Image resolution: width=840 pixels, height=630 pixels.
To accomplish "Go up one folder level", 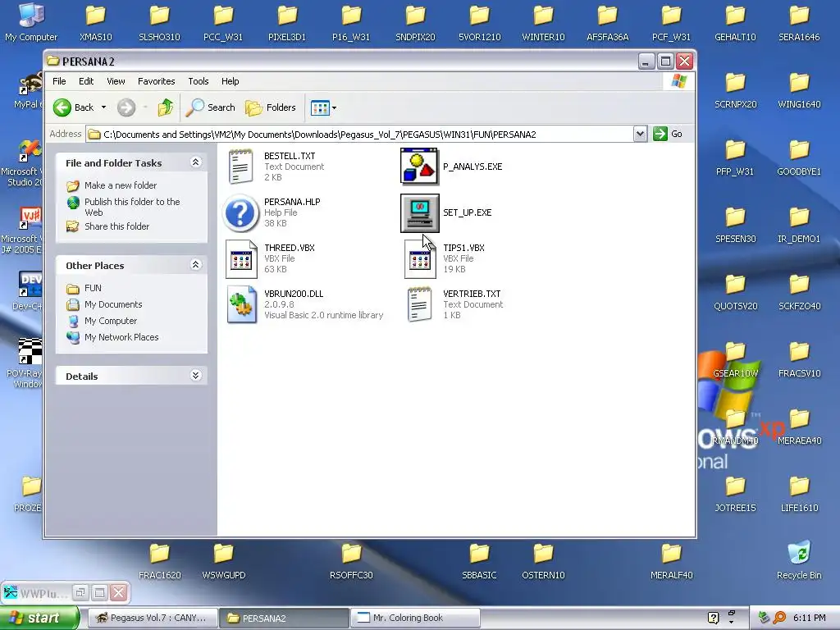I will pyautogui.click(x=166, y=107).
